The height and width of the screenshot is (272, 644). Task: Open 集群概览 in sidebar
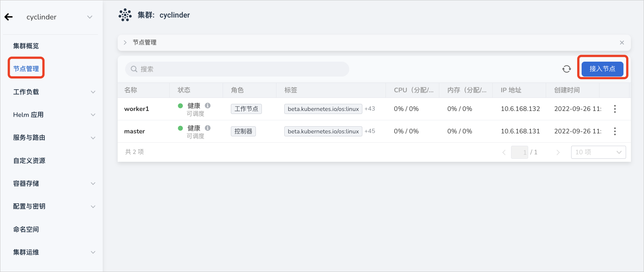coord(26,46)
